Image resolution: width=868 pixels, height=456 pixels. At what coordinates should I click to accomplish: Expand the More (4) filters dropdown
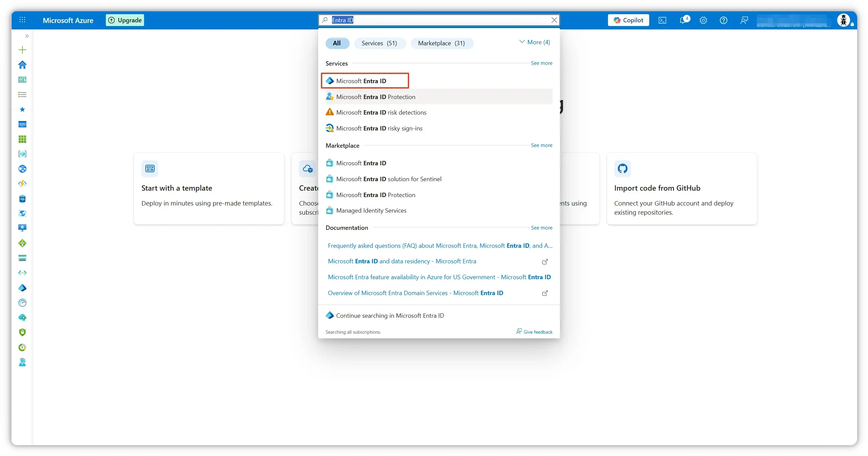pos(534,42)
